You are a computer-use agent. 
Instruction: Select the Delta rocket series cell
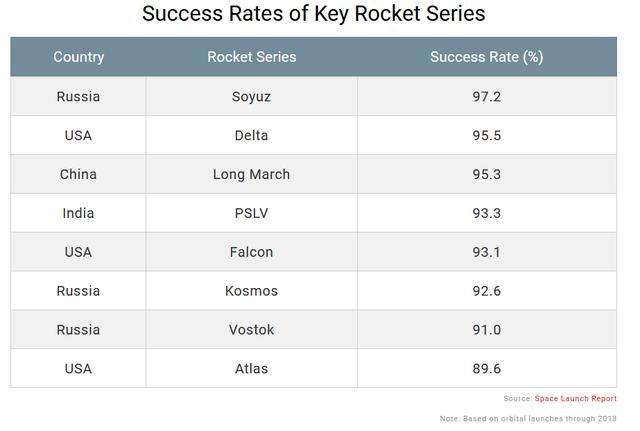click(251, 135)
